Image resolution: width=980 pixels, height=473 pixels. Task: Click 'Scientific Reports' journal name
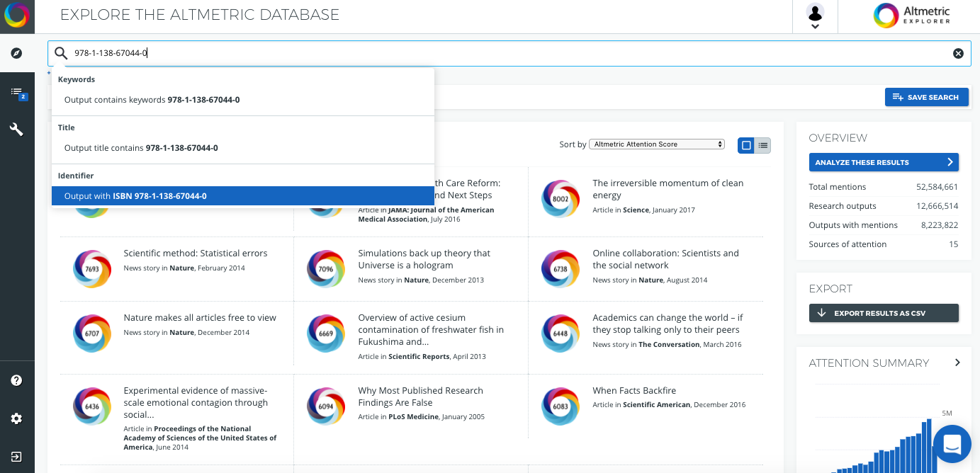[x=419, y=357]
